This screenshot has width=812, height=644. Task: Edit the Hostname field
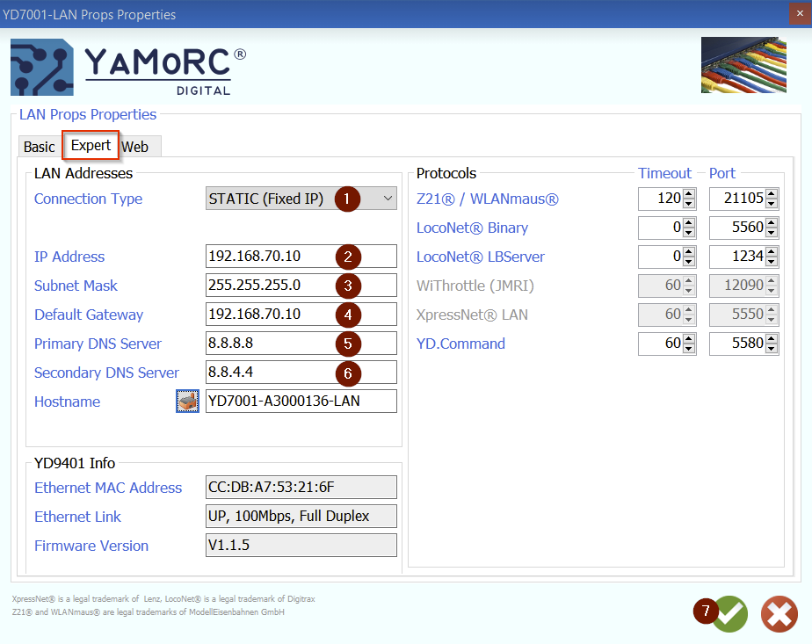tap(301, 402)
